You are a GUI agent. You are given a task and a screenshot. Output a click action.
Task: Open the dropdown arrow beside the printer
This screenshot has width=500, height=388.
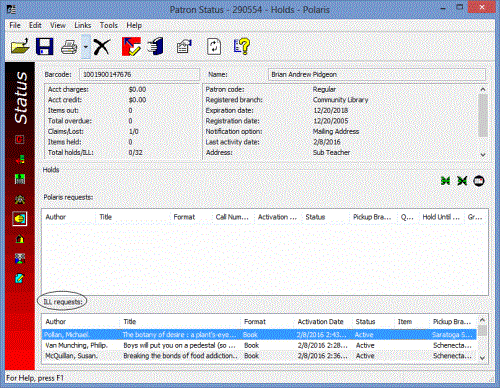coord(86,47)
